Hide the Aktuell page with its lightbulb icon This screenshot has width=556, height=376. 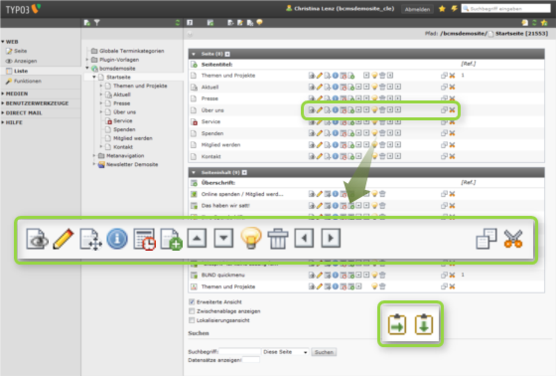click(x=374, y=87)
